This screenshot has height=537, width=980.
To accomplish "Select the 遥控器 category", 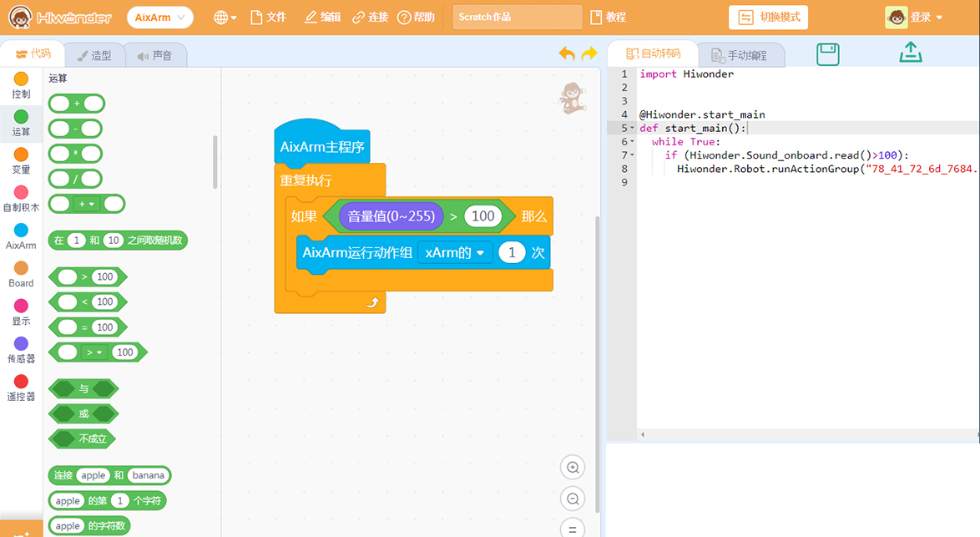I will pos(21,388).
